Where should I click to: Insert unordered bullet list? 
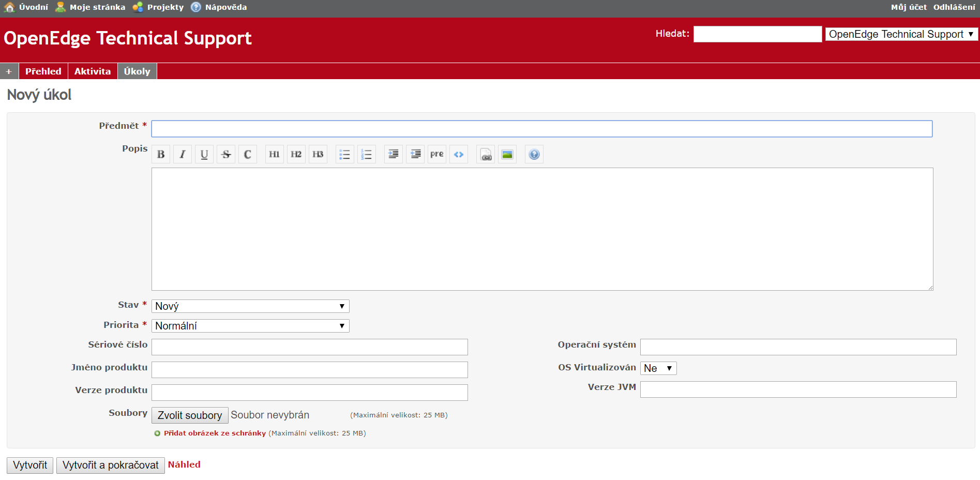[x=345, y=154]
